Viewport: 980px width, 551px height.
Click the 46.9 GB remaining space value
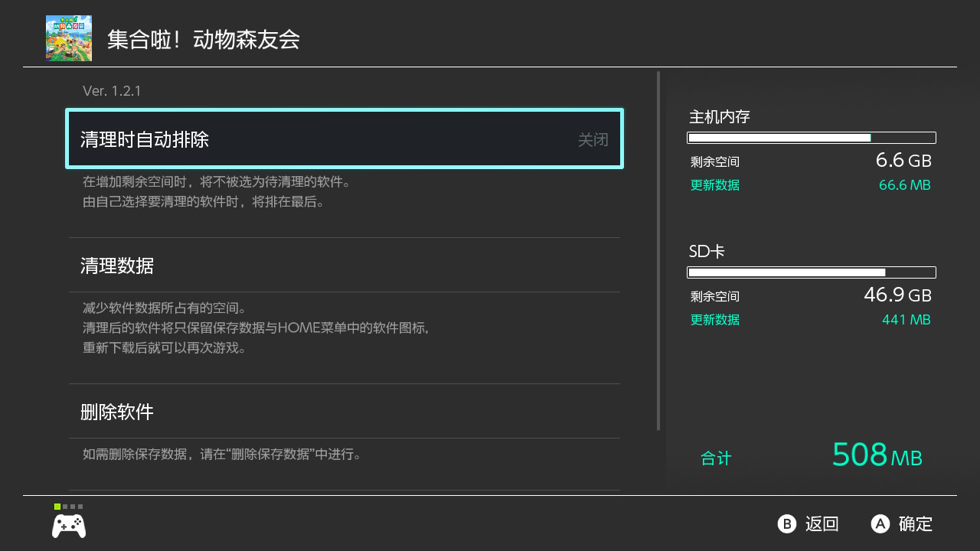(x=897, y=295)
